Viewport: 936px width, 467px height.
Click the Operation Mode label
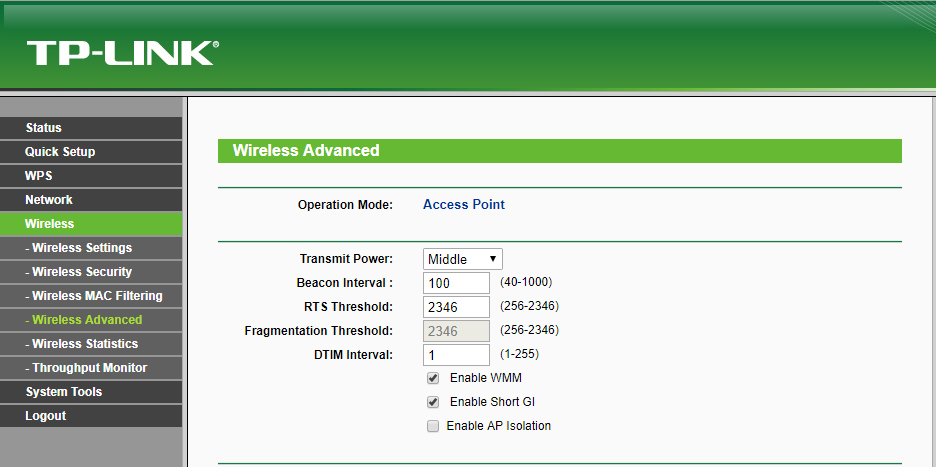[x=345, y=205]
